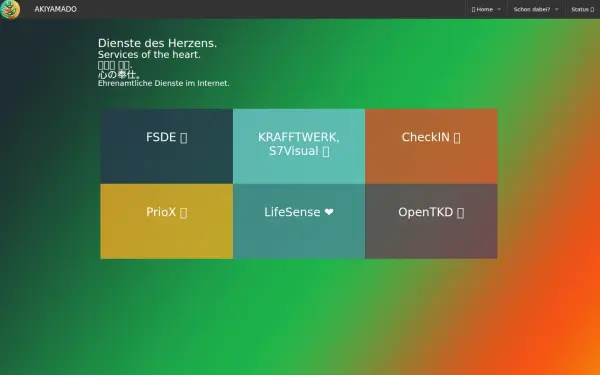The width and height of the screenshot is (600, 375).
Task: Open the LifeSense service tile
Action: coord(299,221)
